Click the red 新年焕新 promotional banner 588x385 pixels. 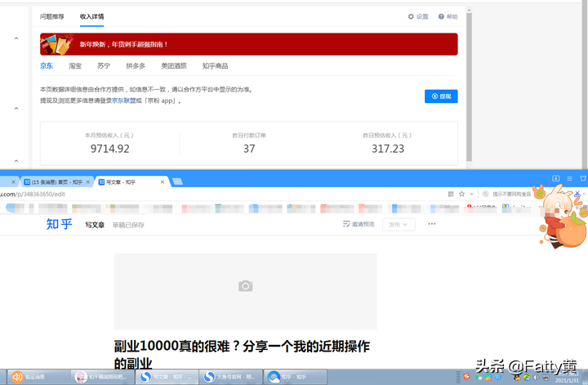(249, 44)
